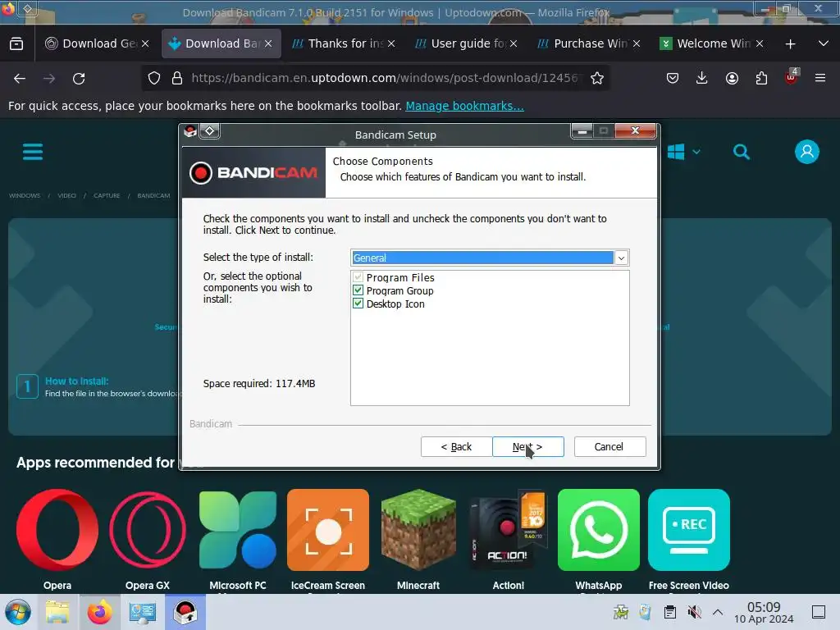Open Uptodown hamburger menu
840x630 pixels.
pyautogui.click(x=33, y=152)
